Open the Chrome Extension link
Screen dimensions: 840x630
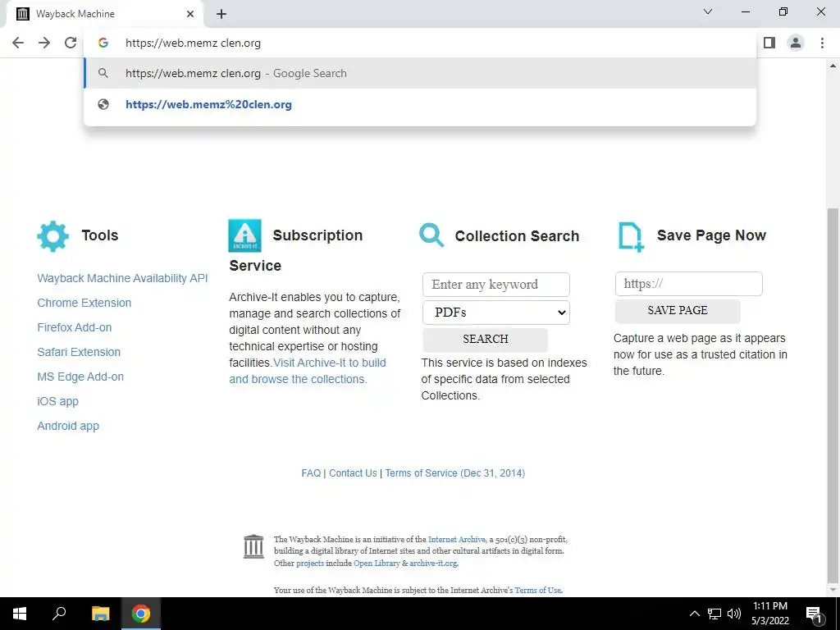[x=84, y=303]
